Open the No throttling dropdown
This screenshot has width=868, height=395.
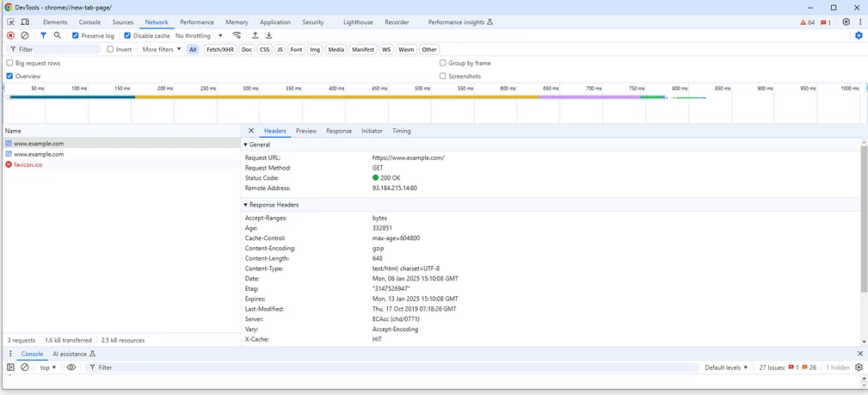coord(199,35)
